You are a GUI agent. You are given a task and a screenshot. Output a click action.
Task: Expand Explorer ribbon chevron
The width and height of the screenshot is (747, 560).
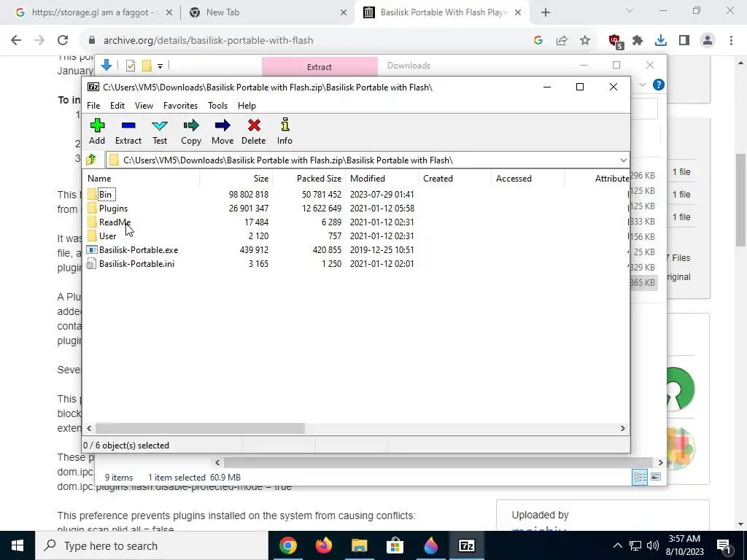643,85
